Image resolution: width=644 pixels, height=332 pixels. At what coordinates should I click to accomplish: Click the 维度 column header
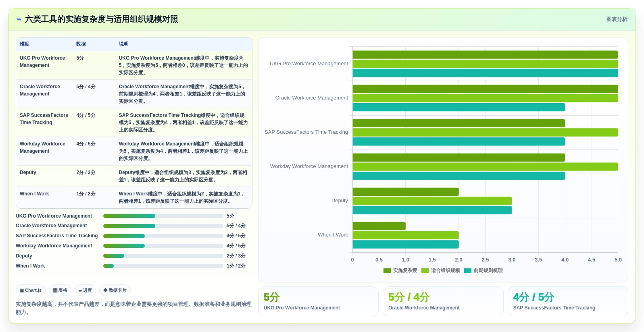tap(25, 44)
